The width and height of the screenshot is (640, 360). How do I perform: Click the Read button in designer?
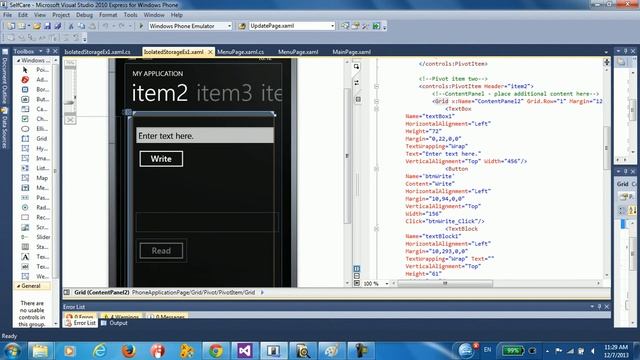(x=161, y=251)
